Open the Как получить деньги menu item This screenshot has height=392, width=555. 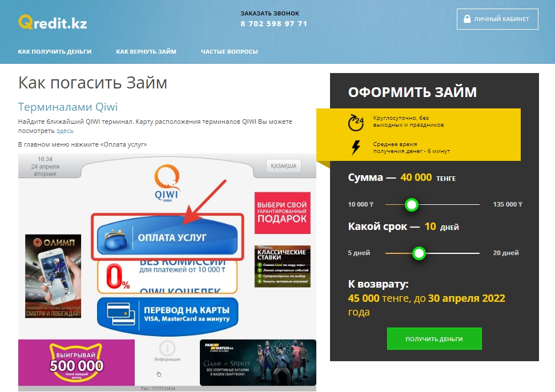(54, 52)
